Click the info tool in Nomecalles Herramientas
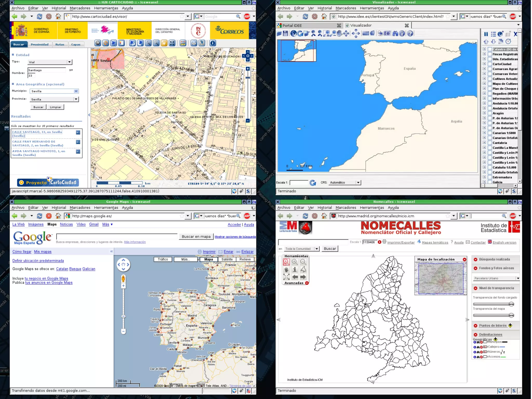This screenshot has width=532, height=399. point(295,270)
